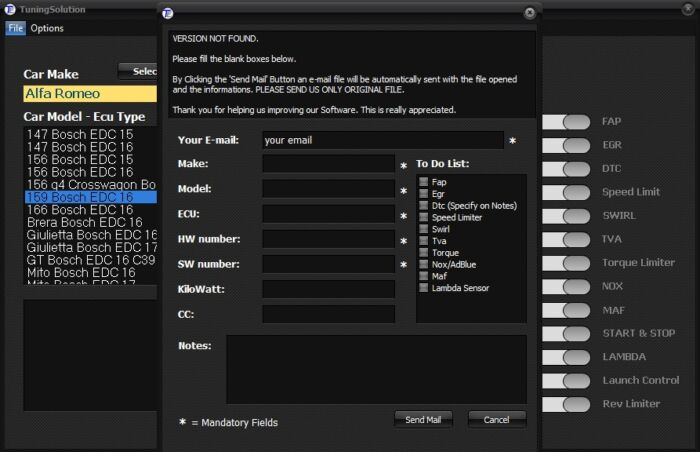This screenshot has width=700, height=452.
Task: Toggle the FAP switch in main window
Action: (566, 122)
